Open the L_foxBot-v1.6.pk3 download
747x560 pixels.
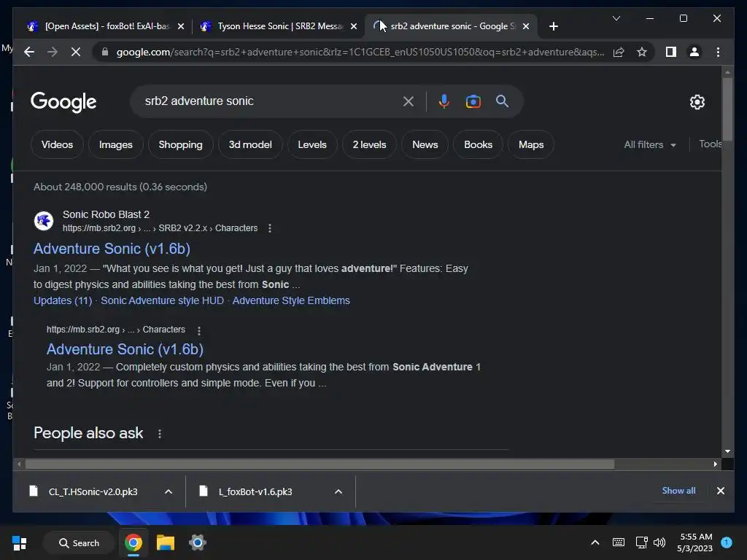(255, 491)
